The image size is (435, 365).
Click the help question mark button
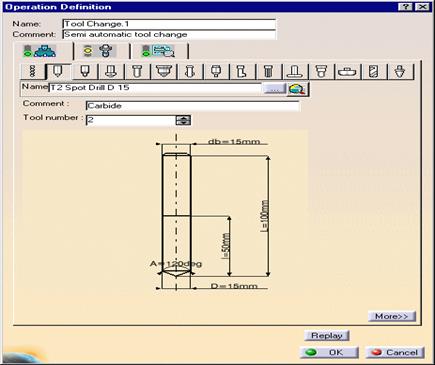pos(405,7)
